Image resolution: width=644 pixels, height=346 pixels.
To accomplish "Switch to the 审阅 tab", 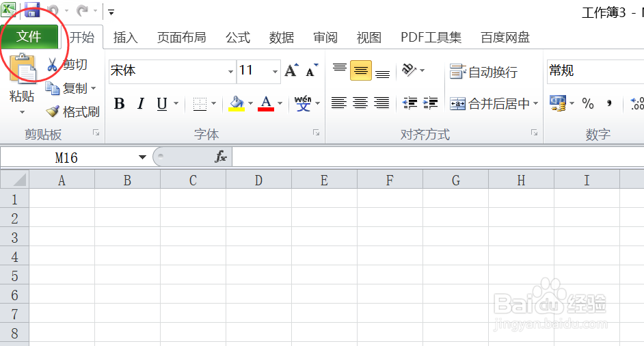I will 325,38.
